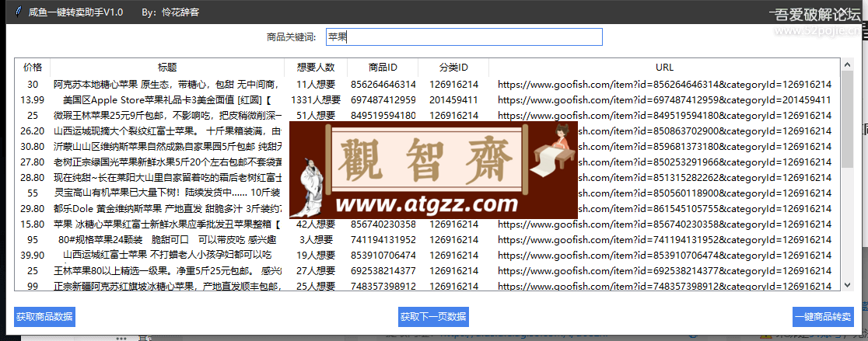
Task: Click product ID 856740230358 cell
Action: tap(383, 224)
